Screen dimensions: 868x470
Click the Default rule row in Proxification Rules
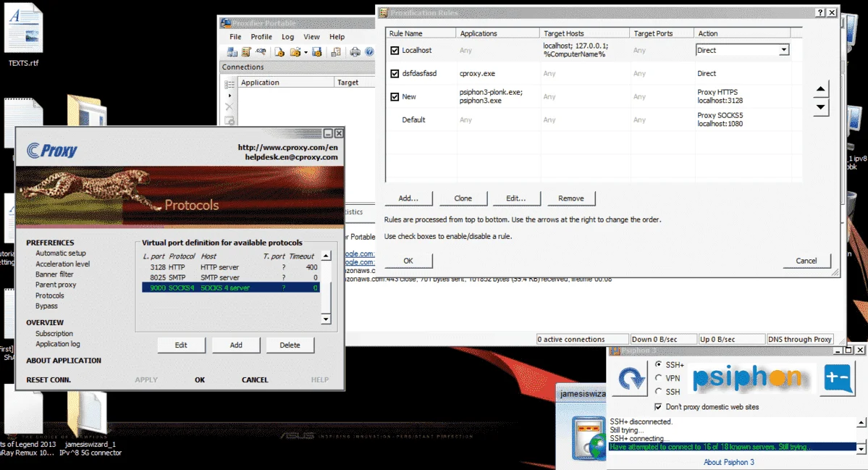coord(594,119)
